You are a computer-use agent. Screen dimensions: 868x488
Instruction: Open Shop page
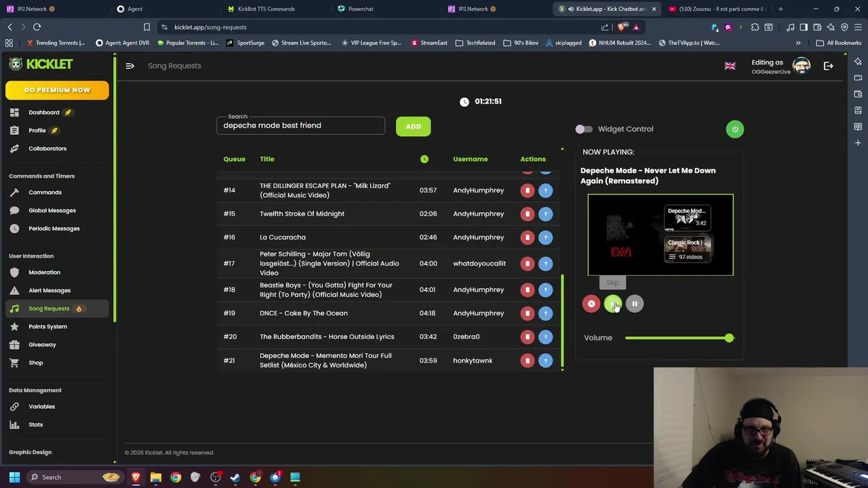tap(35, 363)
